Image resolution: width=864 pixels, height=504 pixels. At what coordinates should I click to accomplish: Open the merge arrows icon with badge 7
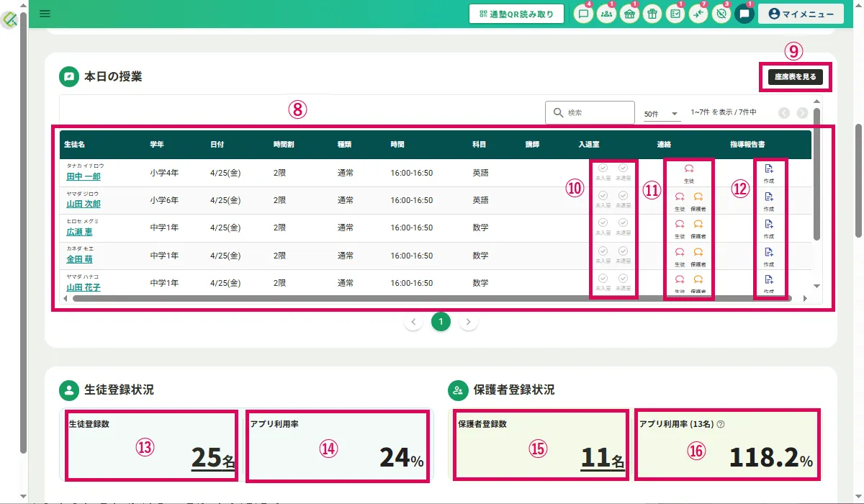(698, 14)
